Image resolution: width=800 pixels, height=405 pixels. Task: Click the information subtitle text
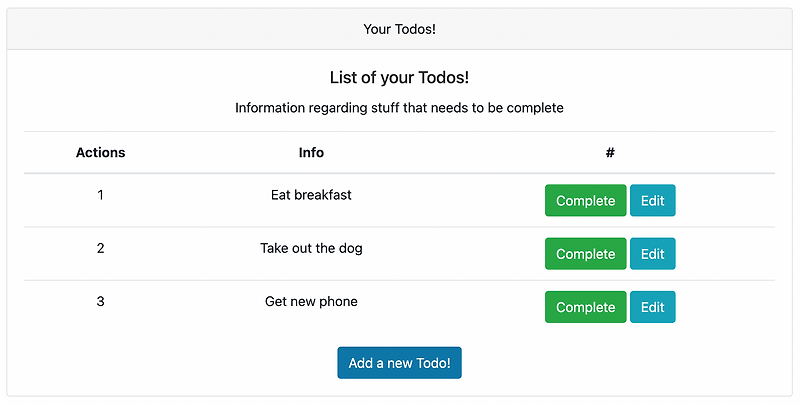[x=399, y=108]
